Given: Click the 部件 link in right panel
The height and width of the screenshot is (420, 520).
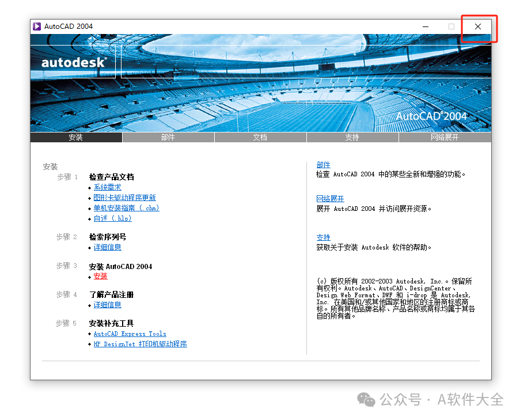Looking at the screenshot, I should pyautogui.click(x=323, y=165).
